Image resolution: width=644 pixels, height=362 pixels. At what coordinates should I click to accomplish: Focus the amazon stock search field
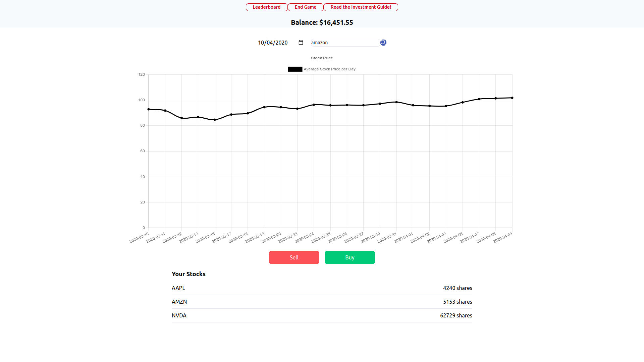[x=345, y=43]
